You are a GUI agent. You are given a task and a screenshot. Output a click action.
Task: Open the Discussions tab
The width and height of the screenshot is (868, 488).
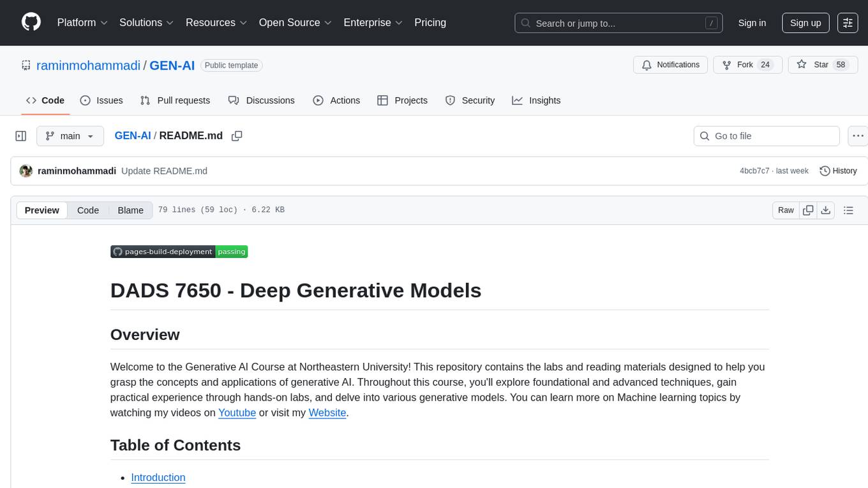tap(261, 100)
